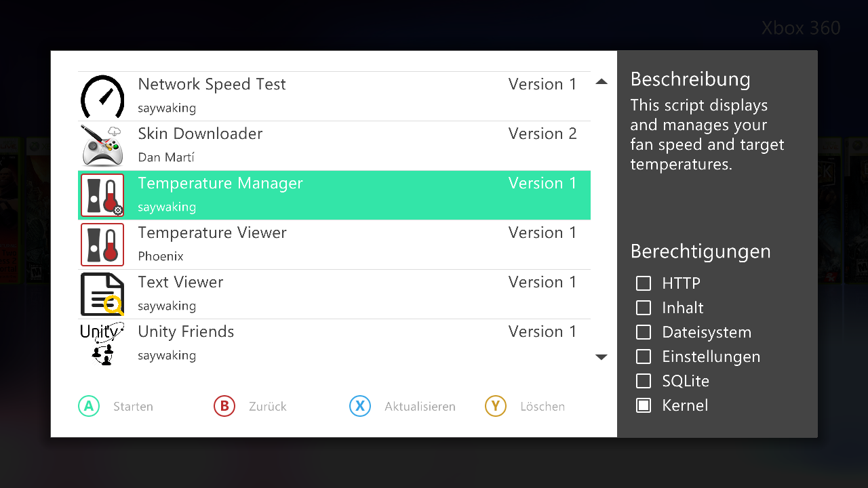Click the red B button icon
The height and width of the screenshot is (488, 868).
coord(224,406)
